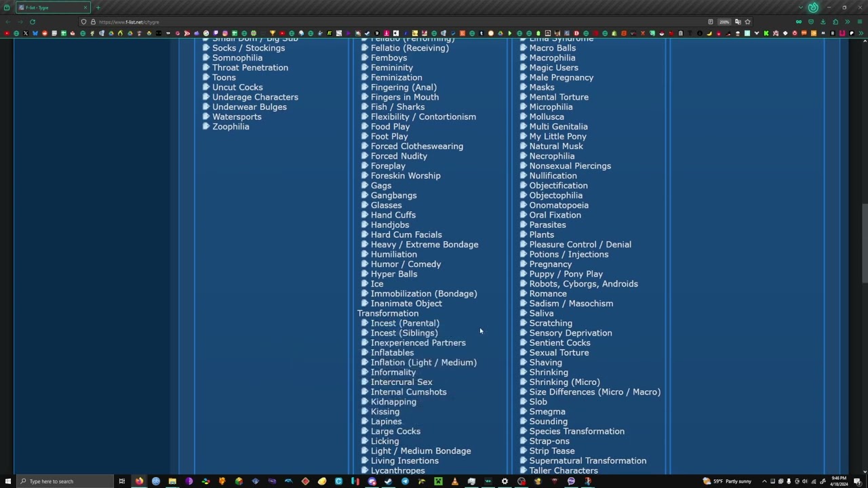
Task: Click the "Species Transformation" entry
Action: 577,431
